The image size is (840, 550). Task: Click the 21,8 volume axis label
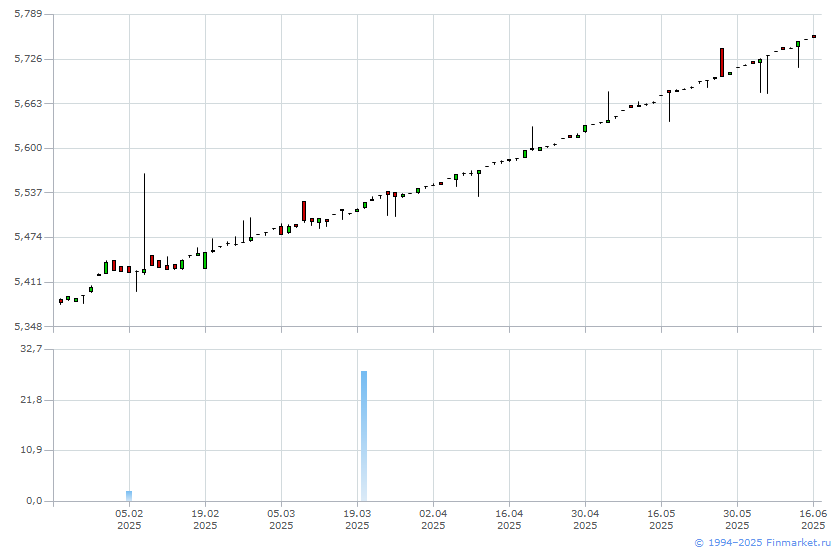(31, 400)
